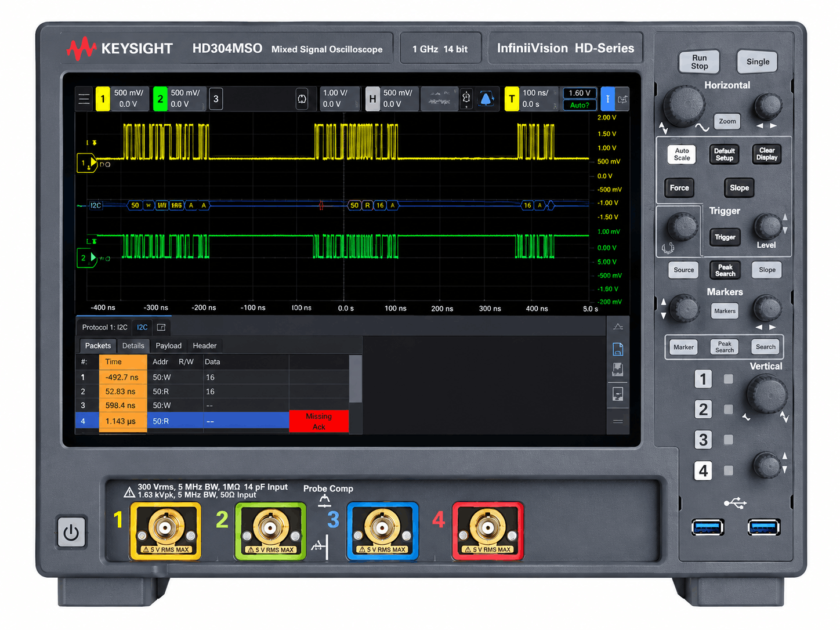This screenshot has width=840, height=630.
Task: Select packet row with time 52.83 ns
Action: click(212, 392)
